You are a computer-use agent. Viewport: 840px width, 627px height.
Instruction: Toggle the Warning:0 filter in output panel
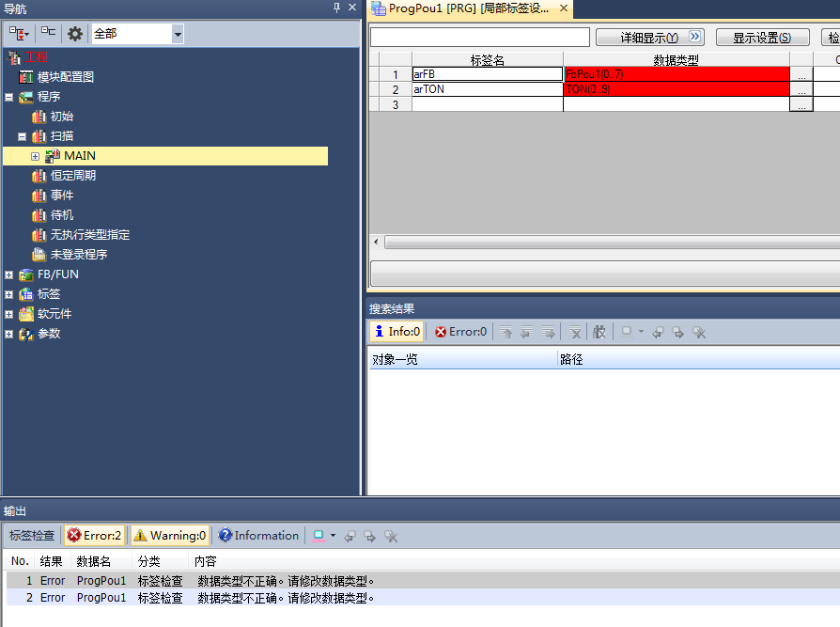(169, 536)
